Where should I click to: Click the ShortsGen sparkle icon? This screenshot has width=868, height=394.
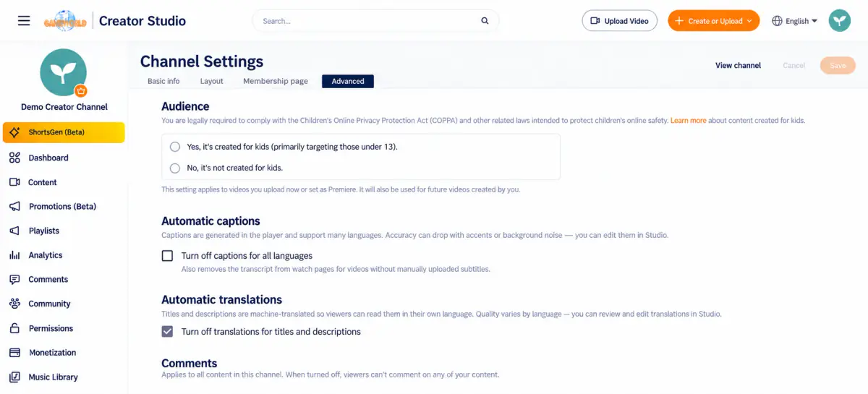tap(14, 132)
